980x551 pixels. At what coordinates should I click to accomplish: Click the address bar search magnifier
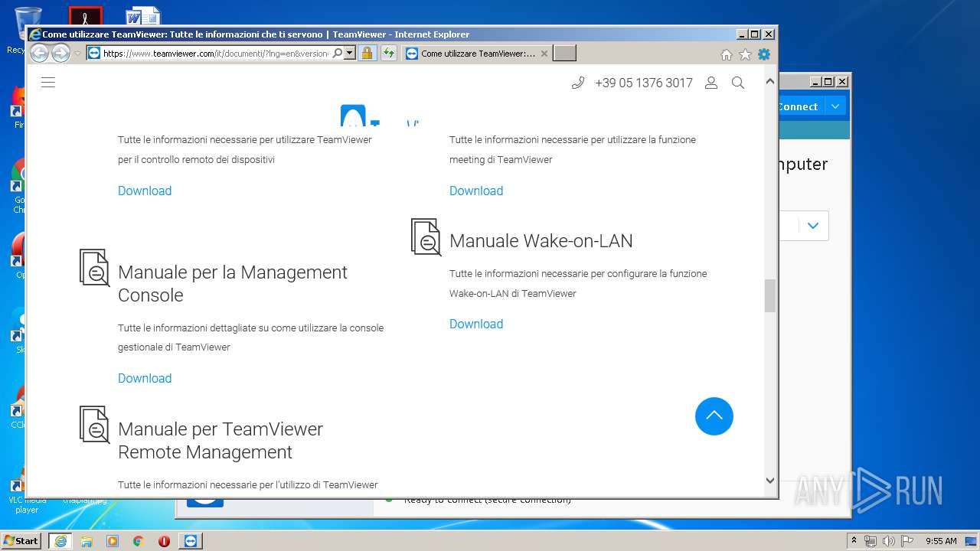[337, 53]
